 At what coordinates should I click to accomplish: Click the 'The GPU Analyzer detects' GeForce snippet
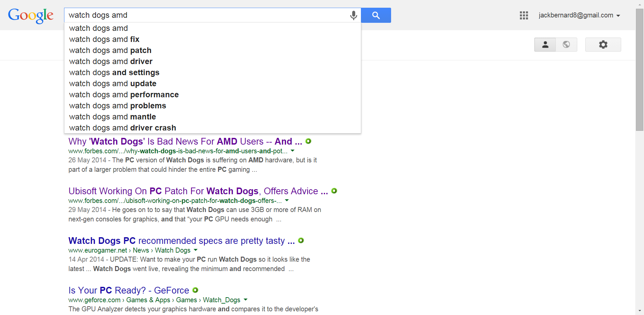(x=193, y=309)
